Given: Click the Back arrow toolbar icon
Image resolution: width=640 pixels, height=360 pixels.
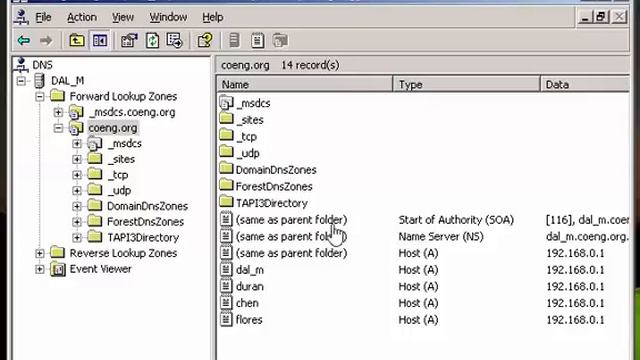Looking at the screenshot, I should pos(24,40).
